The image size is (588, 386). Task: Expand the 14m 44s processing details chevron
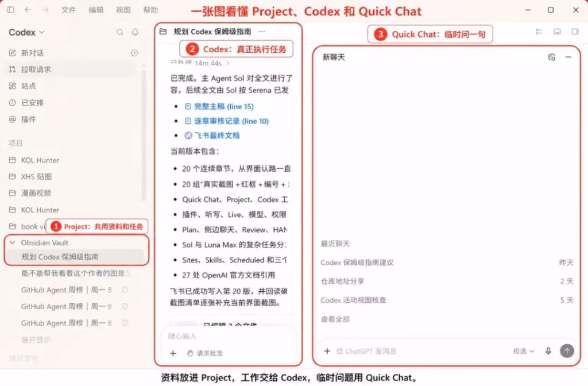pos(227,63)
